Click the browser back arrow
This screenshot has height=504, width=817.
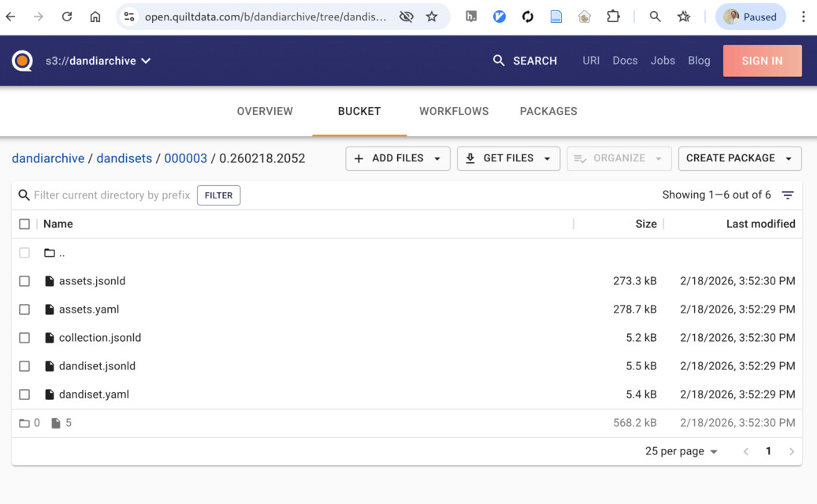(x=10, y=17)
